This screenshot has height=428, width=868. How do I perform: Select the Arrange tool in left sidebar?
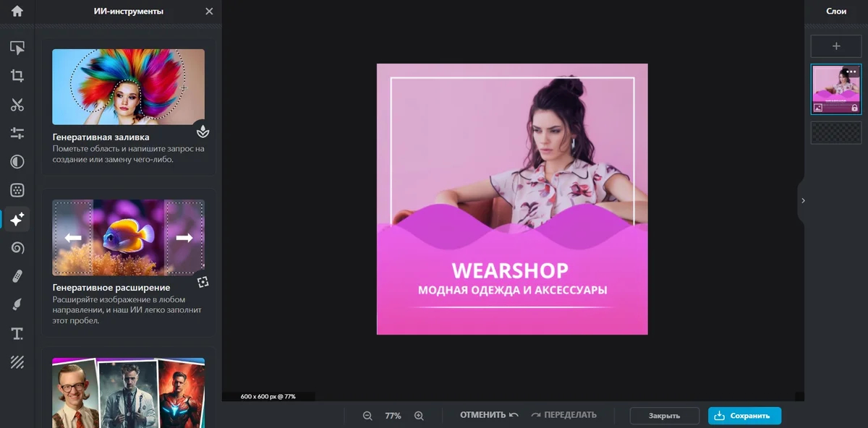tap(17, 48)
